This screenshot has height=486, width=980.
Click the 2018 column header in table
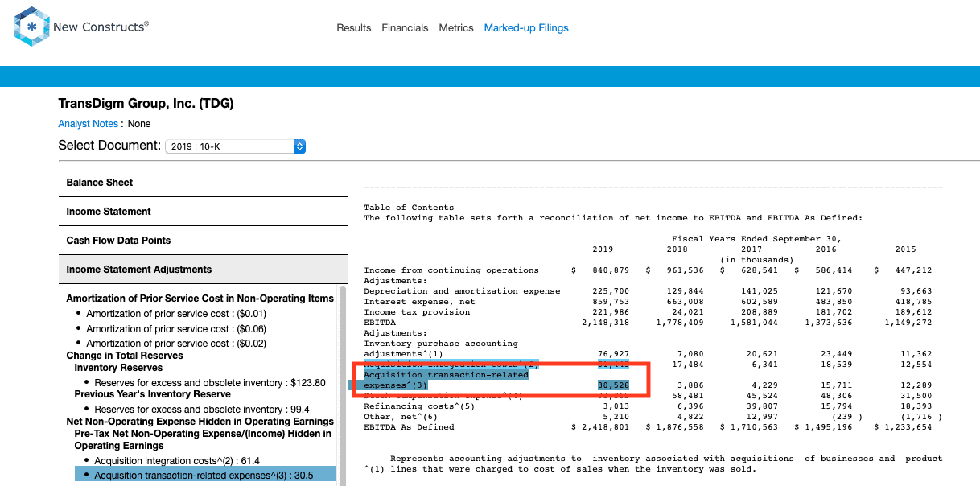point(677,249)
